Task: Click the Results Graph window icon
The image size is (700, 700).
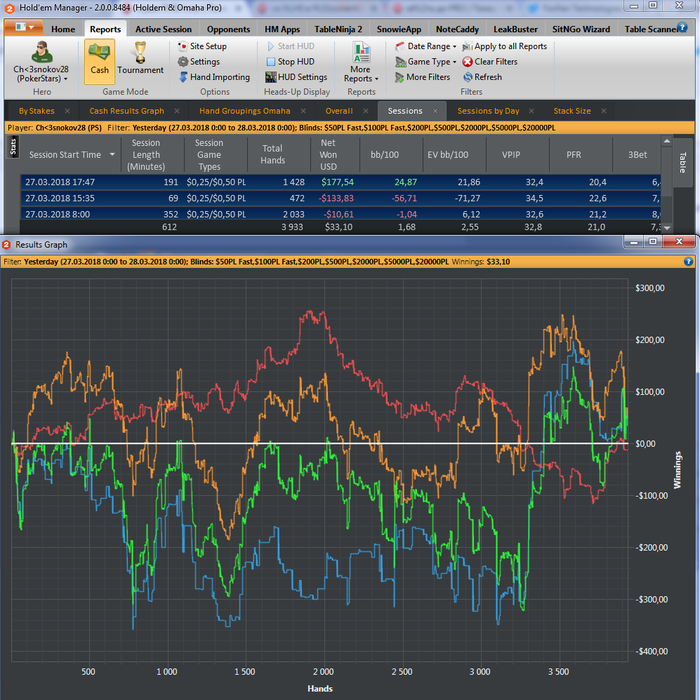Action: click(7, 245)
